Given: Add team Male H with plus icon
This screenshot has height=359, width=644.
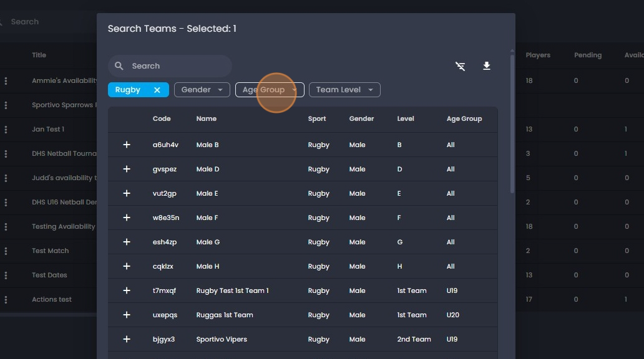Looking at the screenshot, I should [x=127, y=266].
